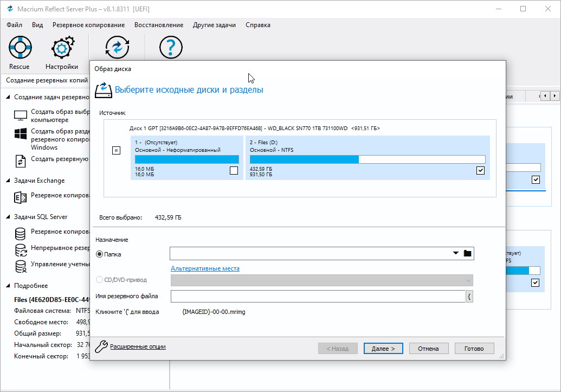Image resolution: width=561 pixels, height=392 pixels.
Task: Switch to Создание резервных копий tab
Action: (x=46, y=80)
